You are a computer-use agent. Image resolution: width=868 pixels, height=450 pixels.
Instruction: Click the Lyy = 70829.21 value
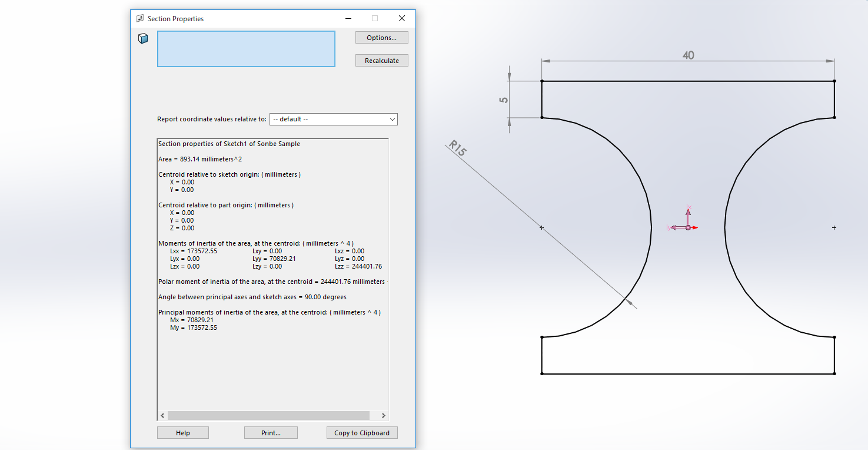[x=274, y=259]
